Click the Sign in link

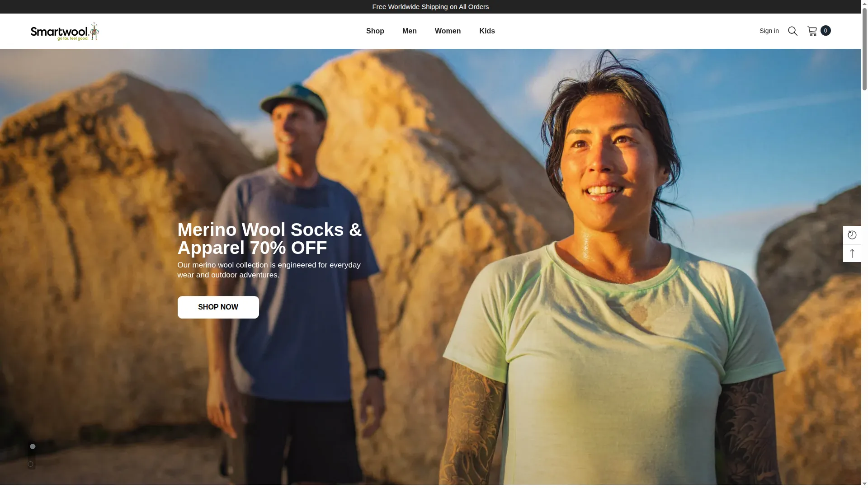769,31
